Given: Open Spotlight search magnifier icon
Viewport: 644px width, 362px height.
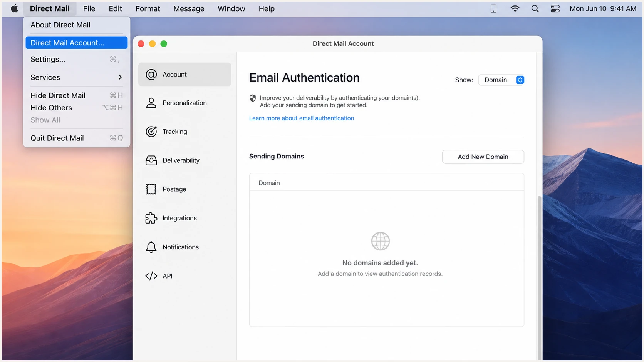Looking at the screenshot, I should pos(535,8).
